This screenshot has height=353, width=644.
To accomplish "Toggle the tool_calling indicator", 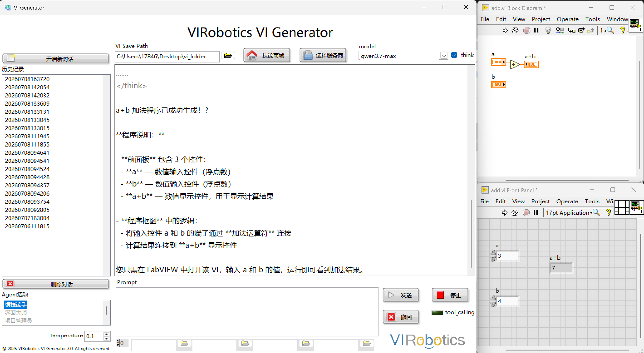I will coord(437,313).
